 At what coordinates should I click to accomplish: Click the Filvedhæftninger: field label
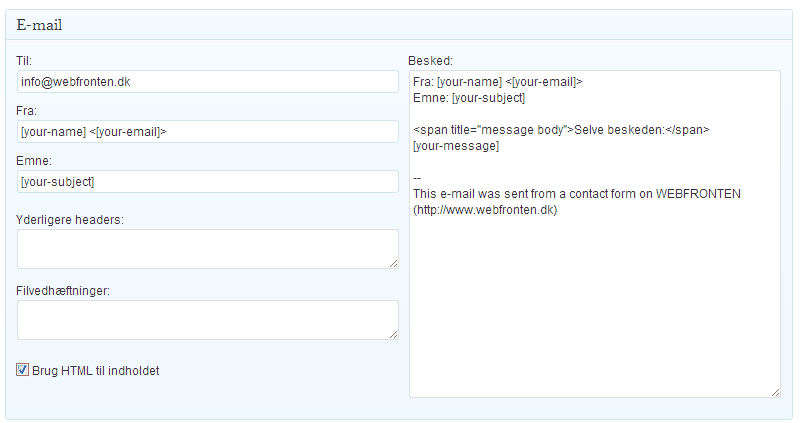[63, 291]
